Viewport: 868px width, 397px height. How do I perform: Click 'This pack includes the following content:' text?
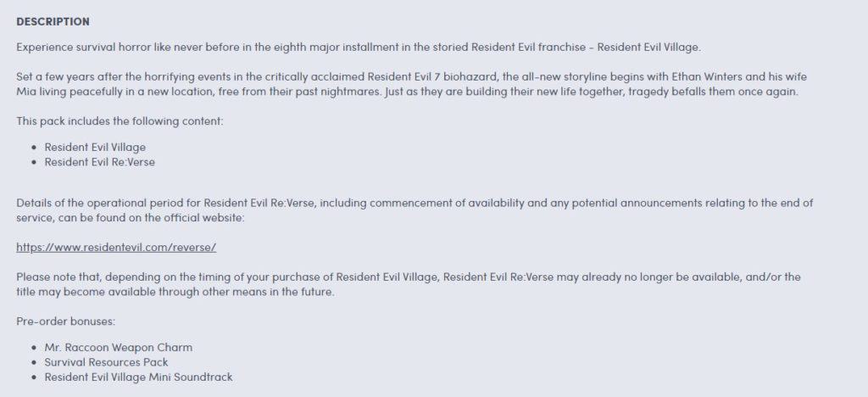coord(120,120)
